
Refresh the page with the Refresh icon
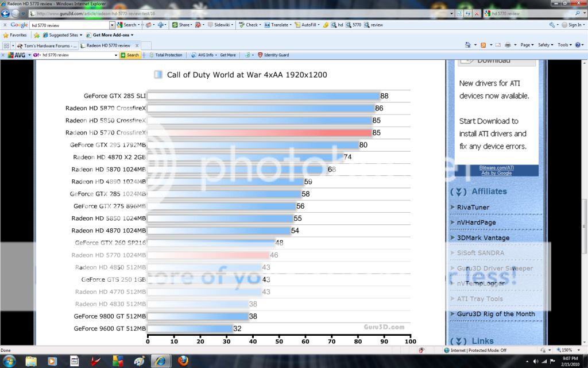(468, 14)
